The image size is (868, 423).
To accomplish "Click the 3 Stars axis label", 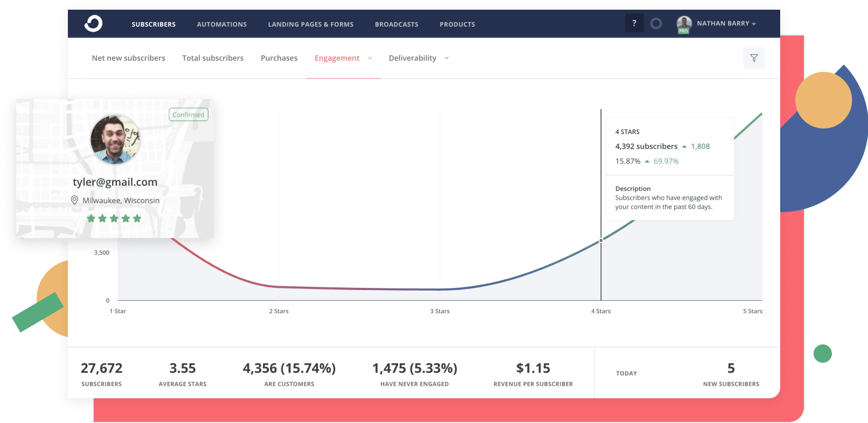I will click(440, 311).
